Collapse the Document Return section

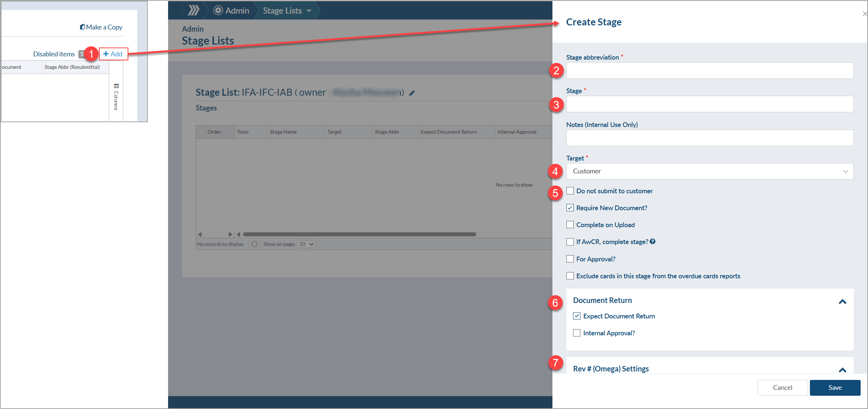[842, 302]
